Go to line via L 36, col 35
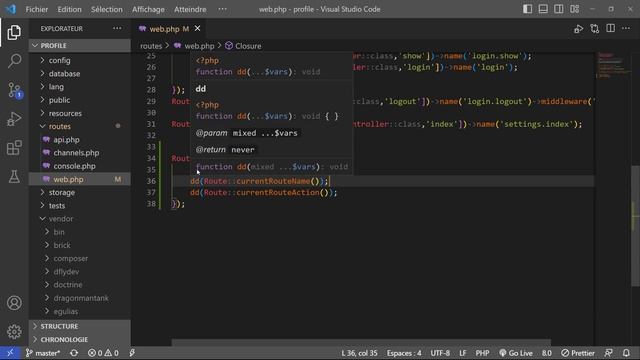This screenshot has height=360, width=640. click(x=359, y=353)
